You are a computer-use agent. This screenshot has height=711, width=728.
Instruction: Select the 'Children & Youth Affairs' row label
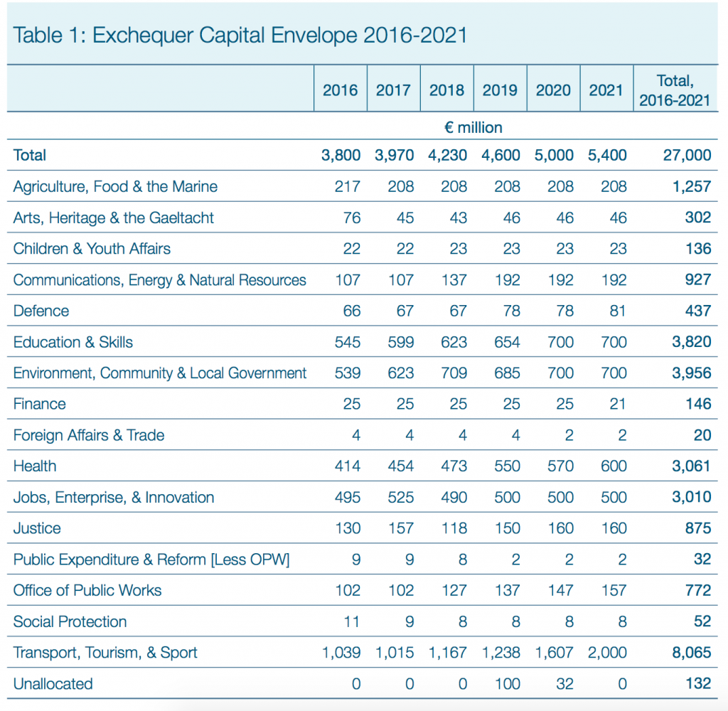point(92,248)
